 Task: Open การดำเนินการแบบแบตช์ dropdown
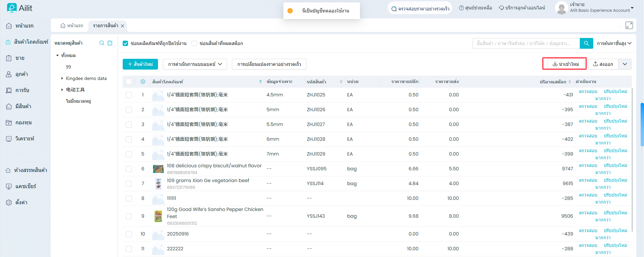tap(195, 64)
